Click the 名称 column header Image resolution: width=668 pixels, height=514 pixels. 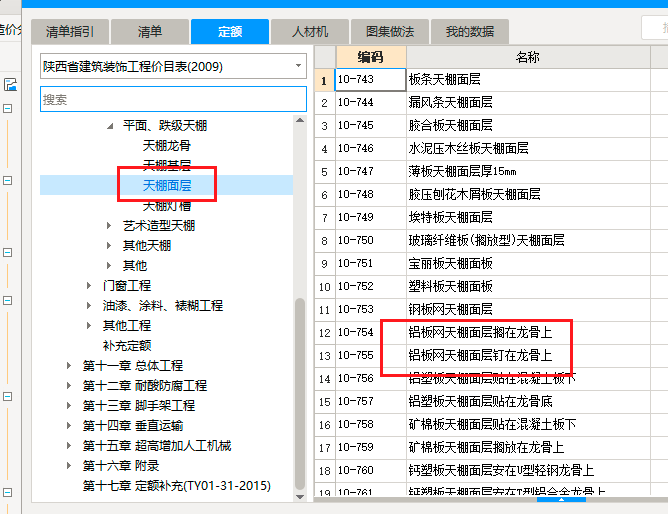528,57
